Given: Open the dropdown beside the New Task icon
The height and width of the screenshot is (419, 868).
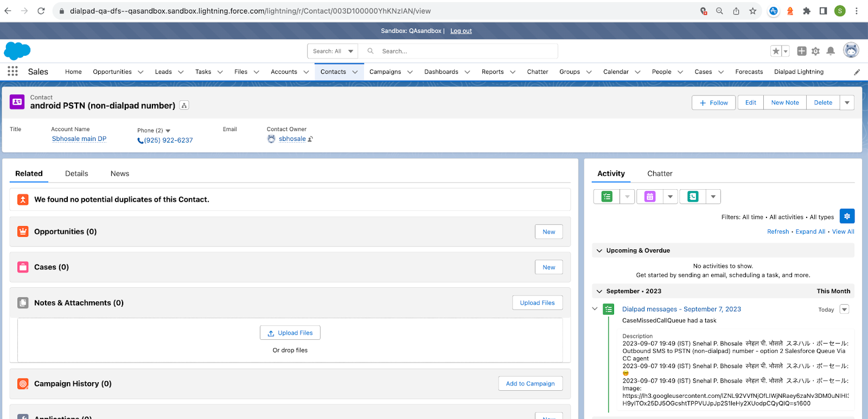Looking at the screenshot, I should (x=627, y=197).
